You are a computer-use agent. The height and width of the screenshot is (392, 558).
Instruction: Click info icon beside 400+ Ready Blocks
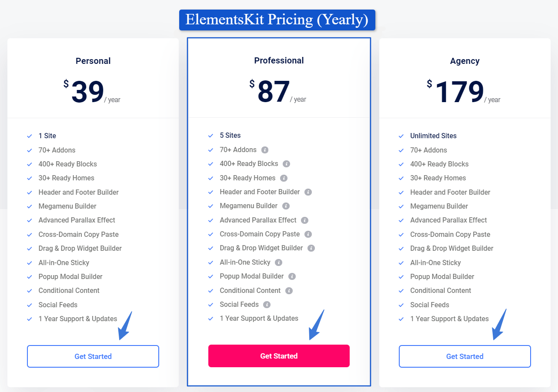coord(286,164)
